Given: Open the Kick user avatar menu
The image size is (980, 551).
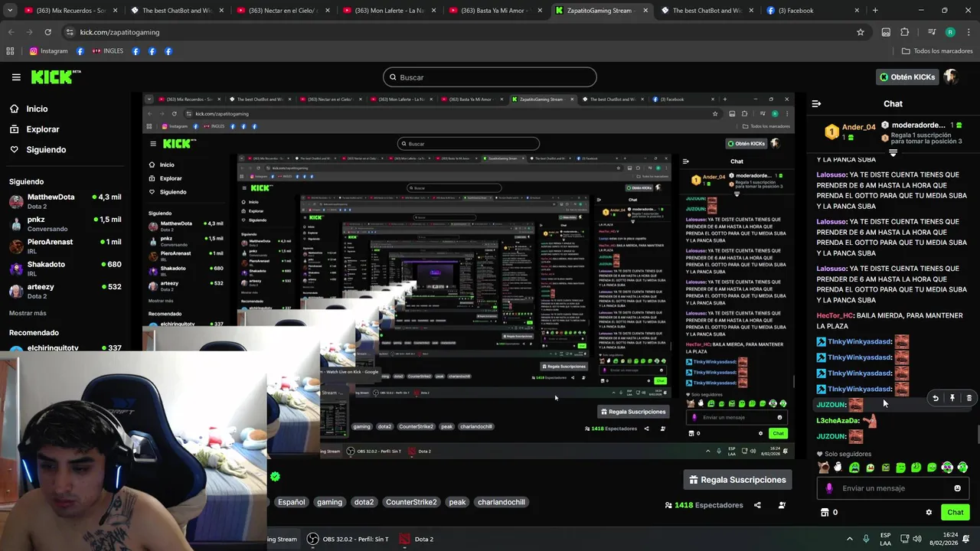Looking at the screenshot, I should click(950, 77).
